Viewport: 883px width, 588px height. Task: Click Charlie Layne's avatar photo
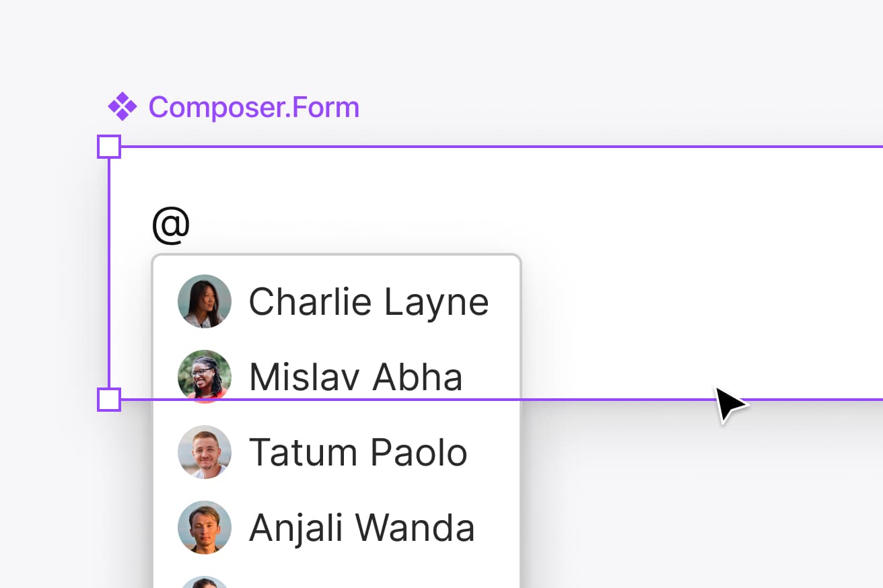coord(205,301)
